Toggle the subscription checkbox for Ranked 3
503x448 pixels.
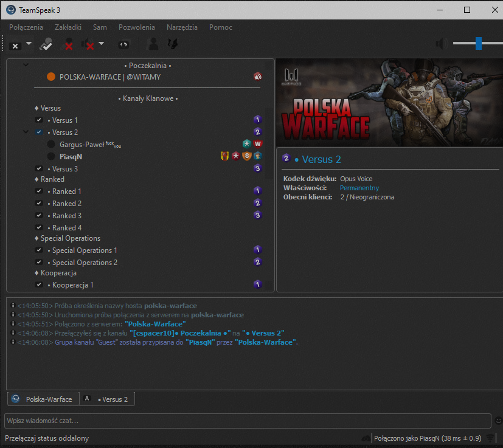pos(39,216)
